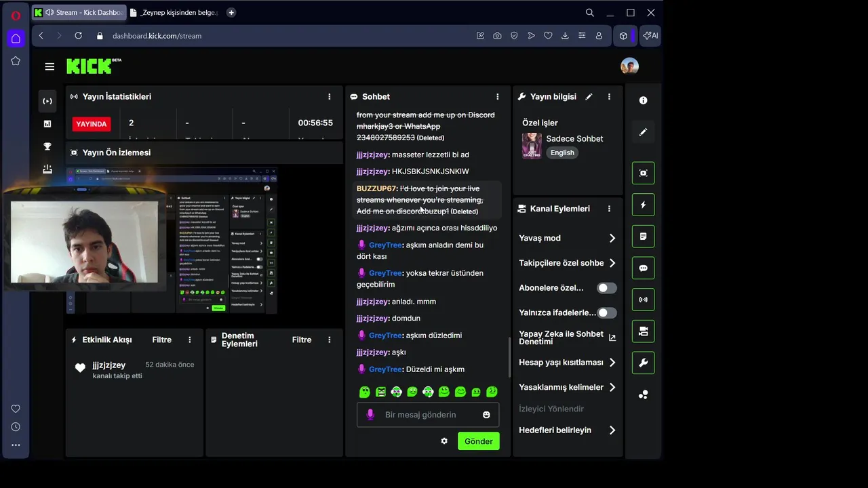The image size is (868, 488).
Task: Open Yayın İstatistikleri three-dot menu
Action: pos(330,97)
